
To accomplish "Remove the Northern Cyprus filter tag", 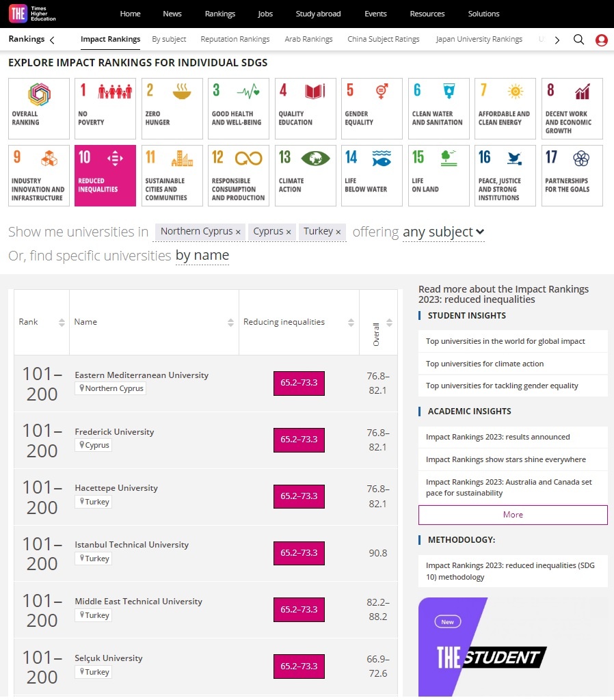I will point(238,232).
